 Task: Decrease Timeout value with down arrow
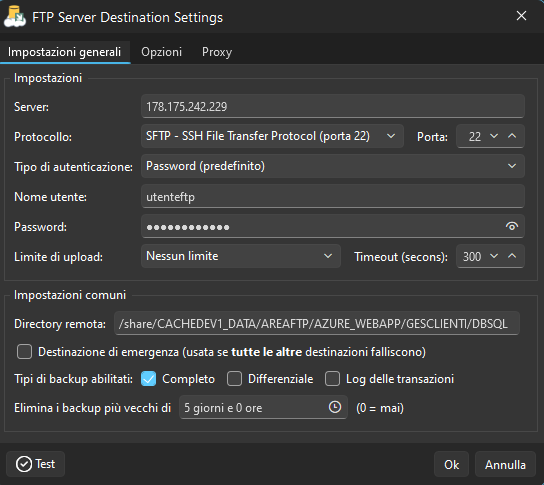494,256
